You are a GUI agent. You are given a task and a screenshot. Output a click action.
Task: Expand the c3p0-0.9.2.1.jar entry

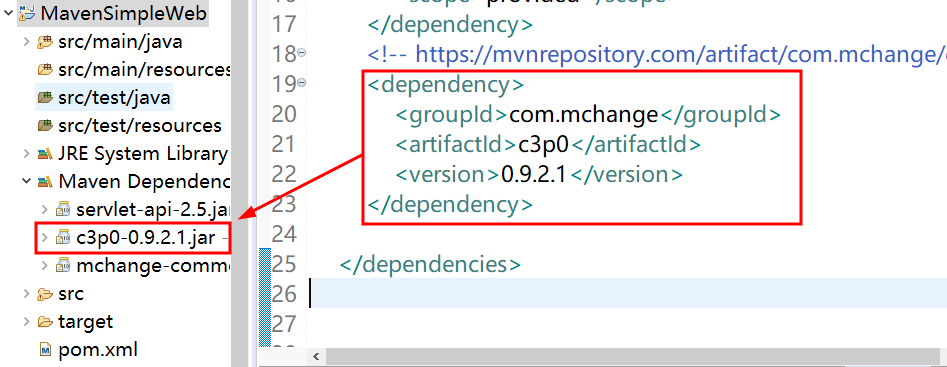point(44,237)
